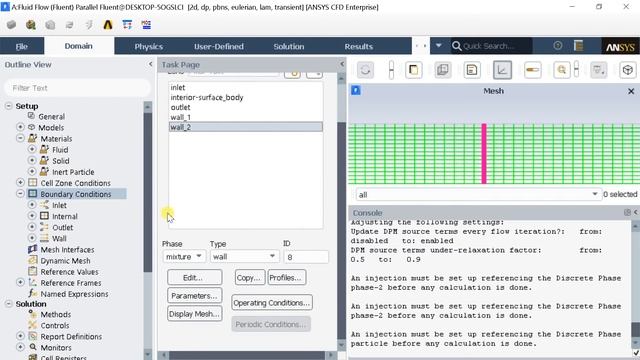This screenshot has height=360, width=640.
Task: Select Mesh Interfaces in the outline tree
Action: pos(67,249)
